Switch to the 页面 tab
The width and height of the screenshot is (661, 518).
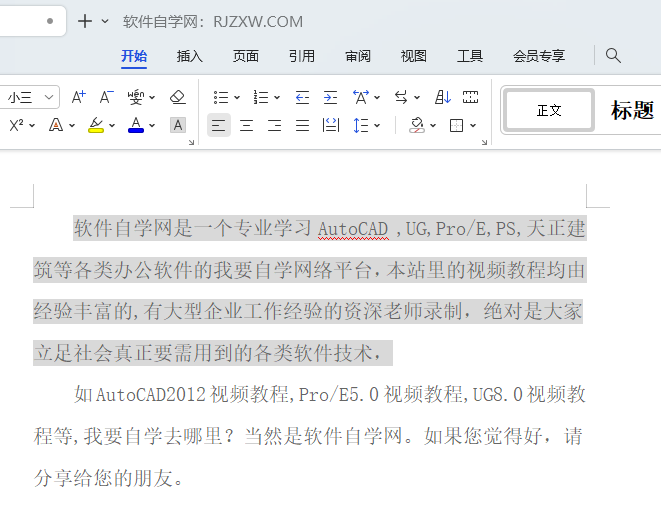click(x=246, y=56)
